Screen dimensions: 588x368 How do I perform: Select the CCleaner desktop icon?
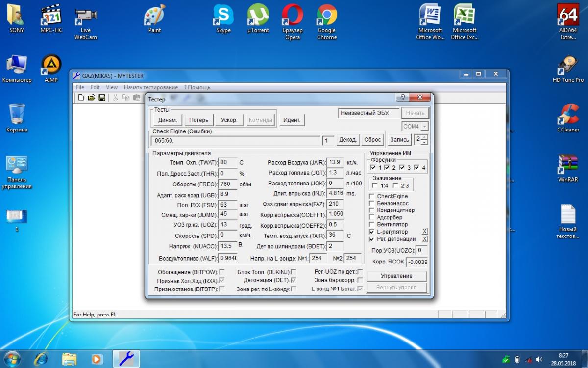(x=568, y=118)
